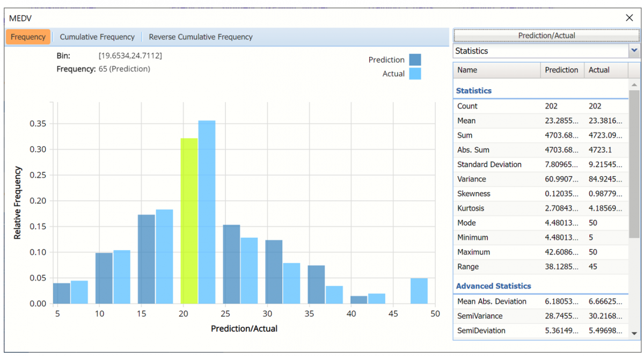Switch to the Cumulative Frequency tab
The width and height of the screenshot is (644, 356).
click(97, 37)
